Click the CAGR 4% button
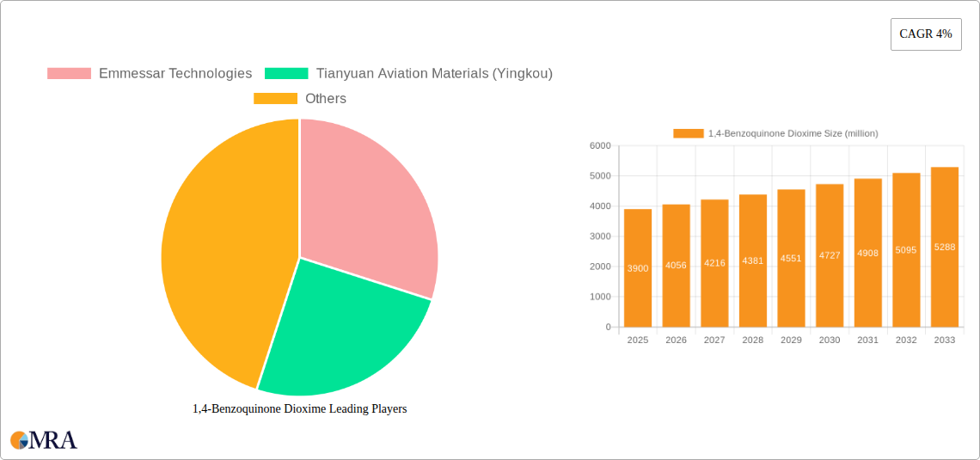 point(926,34)
